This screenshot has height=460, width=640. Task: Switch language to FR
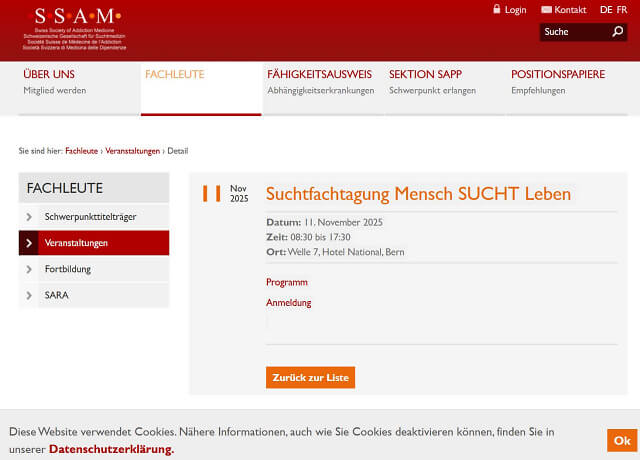coord(622,10)
